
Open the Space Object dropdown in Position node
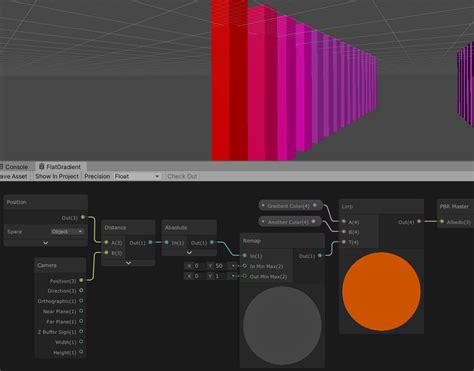point(67,231)
